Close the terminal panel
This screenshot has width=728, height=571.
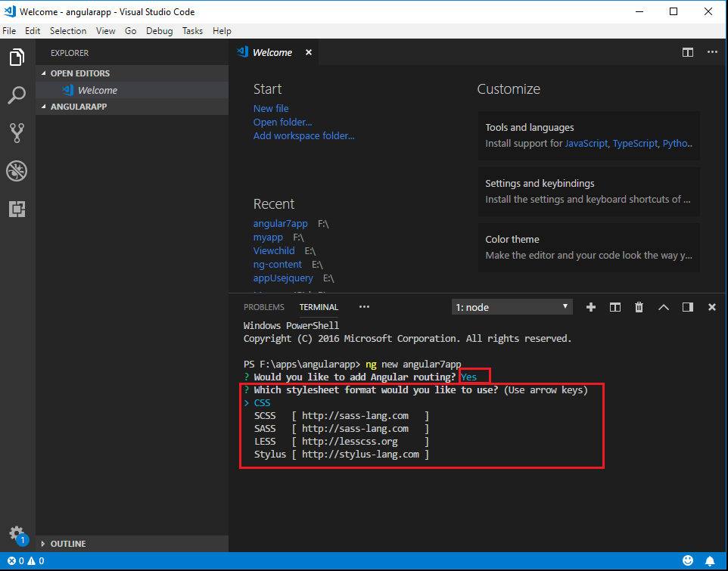coord(712,307)
